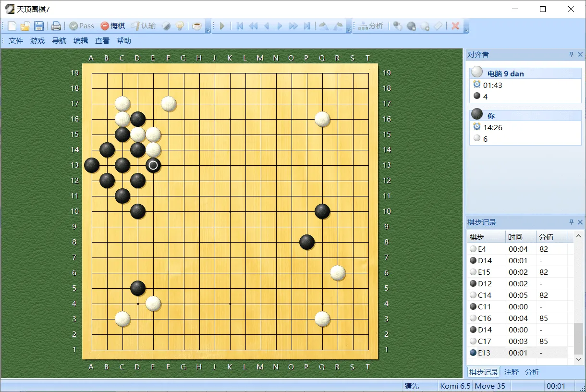Get a move hint lightbulb icon

(180, 26)
